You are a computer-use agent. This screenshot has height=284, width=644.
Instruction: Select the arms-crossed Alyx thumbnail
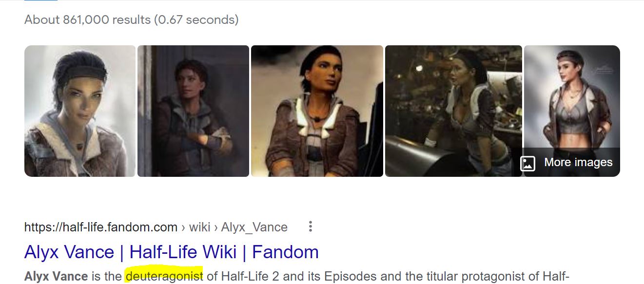pyautogui.click(x=193, y=111)
